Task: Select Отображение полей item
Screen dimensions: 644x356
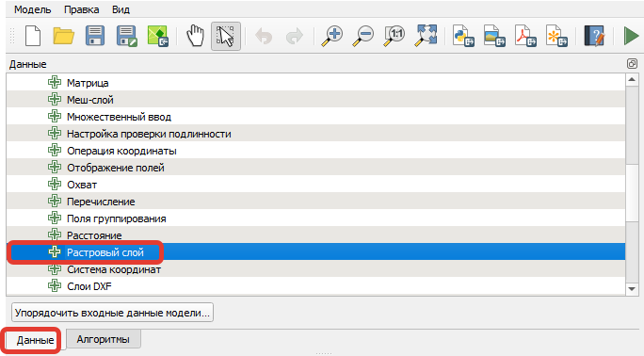Action: click(x=315, y=168)
